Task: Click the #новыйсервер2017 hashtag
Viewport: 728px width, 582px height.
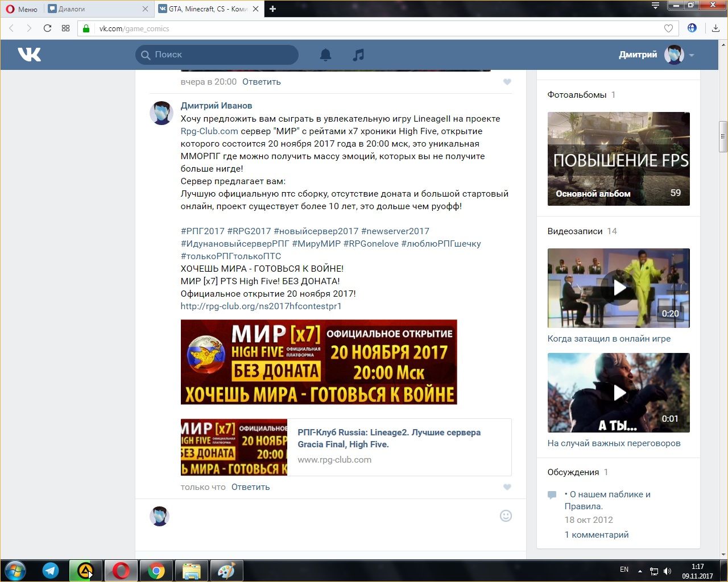Action: [316, 231]
